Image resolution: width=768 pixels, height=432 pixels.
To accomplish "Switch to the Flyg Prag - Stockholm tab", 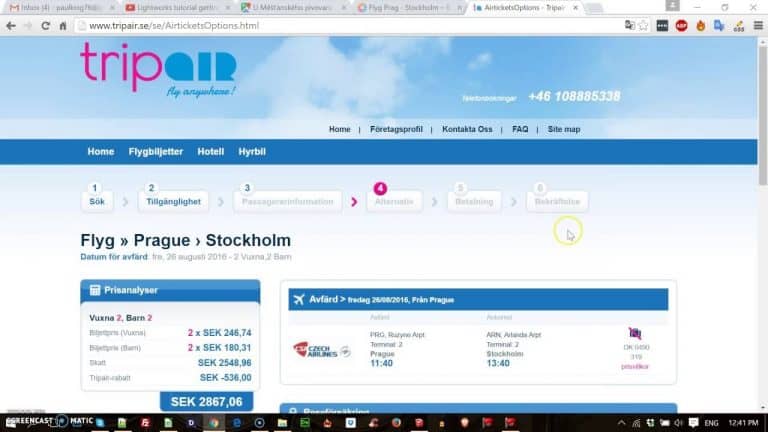I will point(409,8).
